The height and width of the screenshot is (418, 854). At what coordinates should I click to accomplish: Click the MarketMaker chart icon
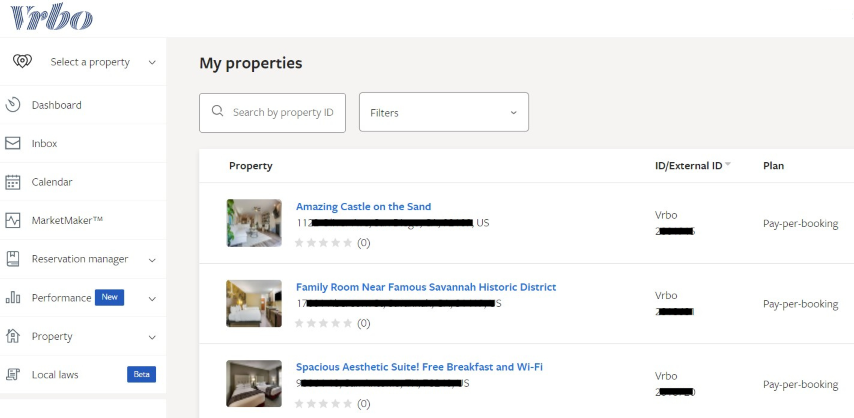pos(13,220)
